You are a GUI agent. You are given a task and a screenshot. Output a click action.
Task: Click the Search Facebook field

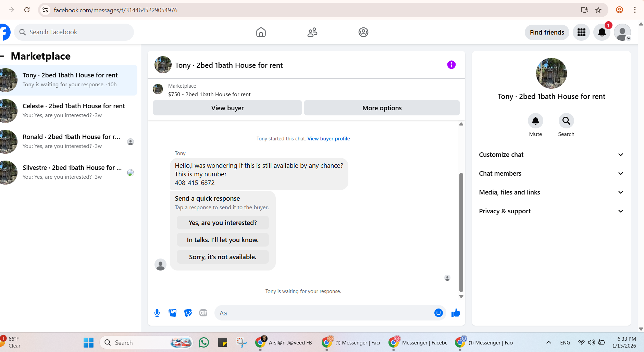tap(74, 32)
